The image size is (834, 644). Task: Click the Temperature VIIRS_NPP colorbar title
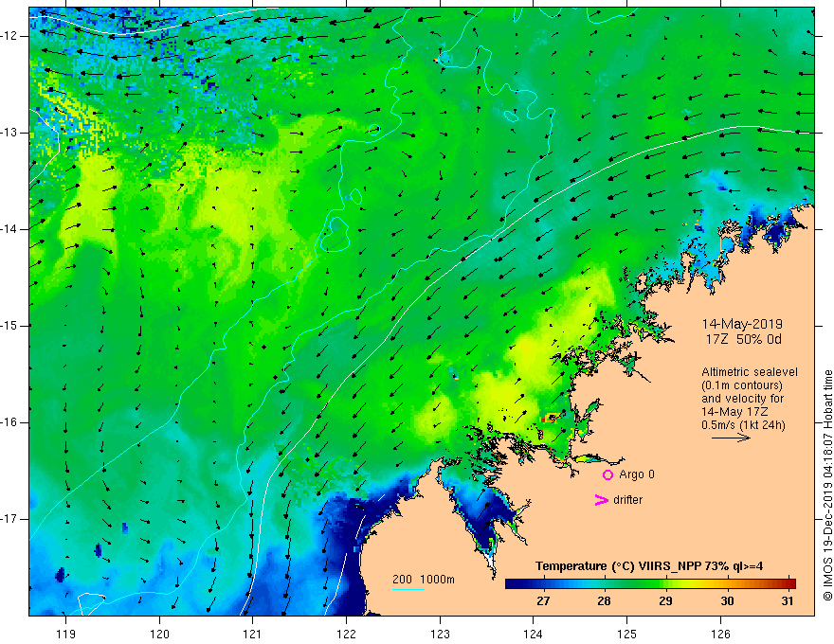coord(649,566)
